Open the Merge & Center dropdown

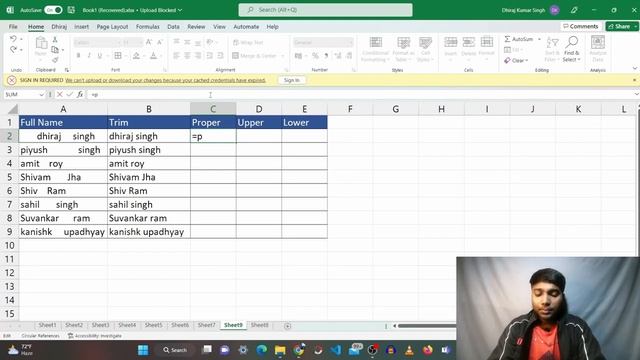282,56
